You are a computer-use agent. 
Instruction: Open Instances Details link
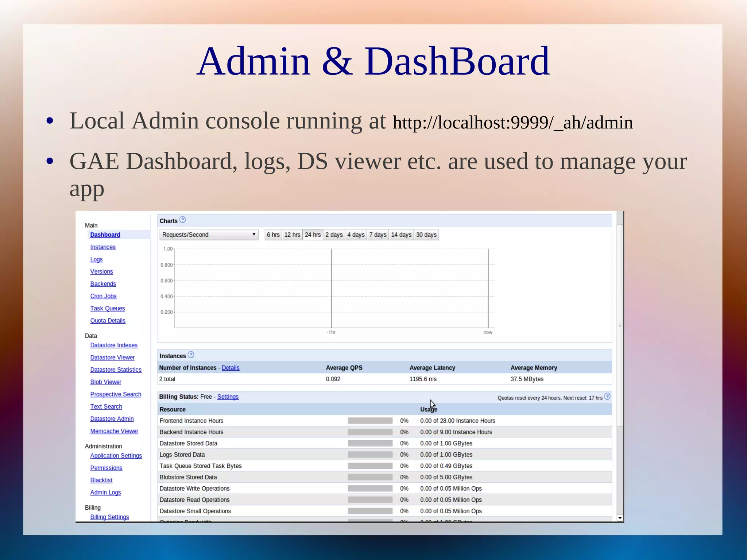tap(231, 368)
